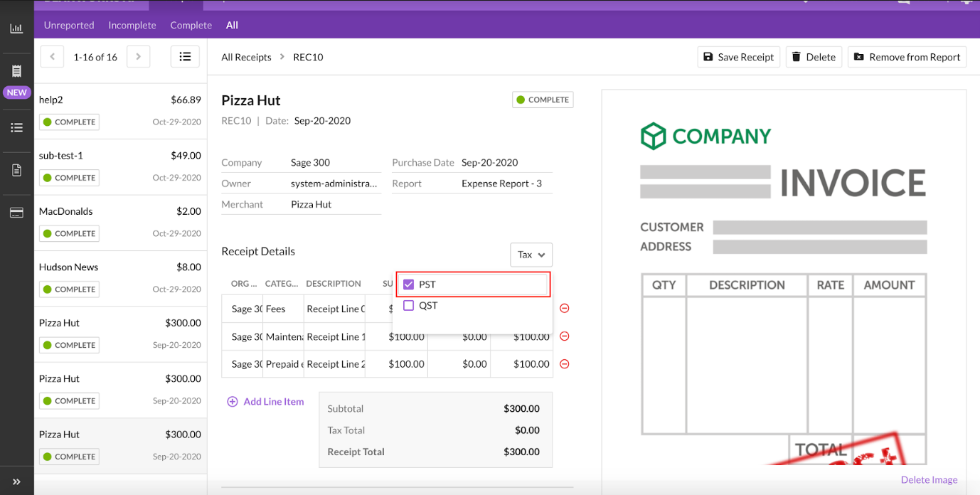Viewport: 980px width, 495px height.
Task: Click the DESCRIPTION column header
Action: click(x=334, y=284)
